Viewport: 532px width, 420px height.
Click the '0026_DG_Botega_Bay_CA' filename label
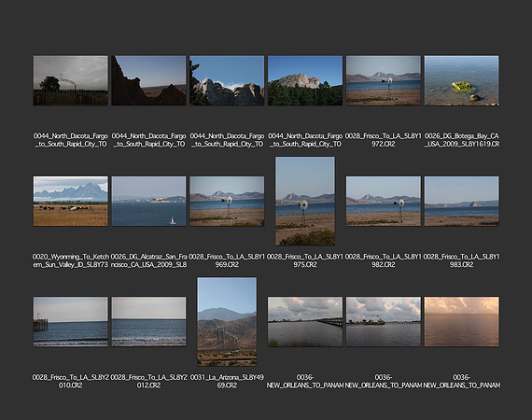point(461,140)
